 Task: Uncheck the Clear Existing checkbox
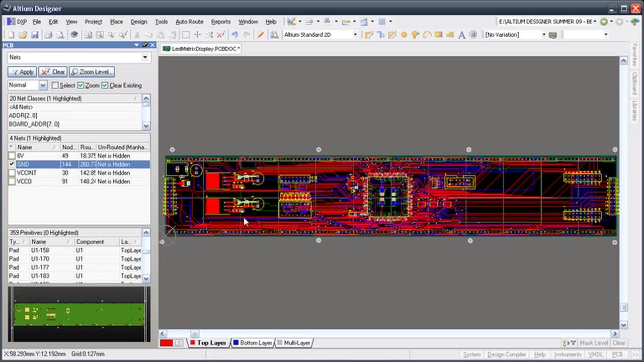pos(105,85)
